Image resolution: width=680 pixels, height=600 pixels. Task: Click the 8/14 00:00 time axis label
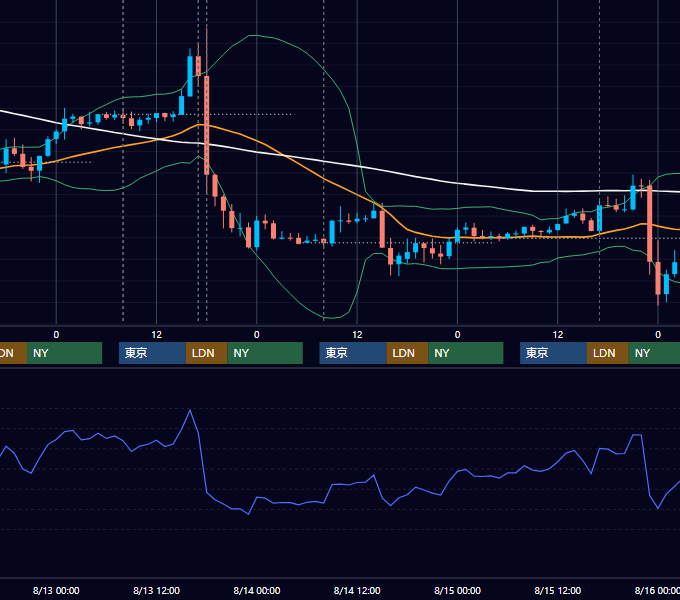point(257,590)
